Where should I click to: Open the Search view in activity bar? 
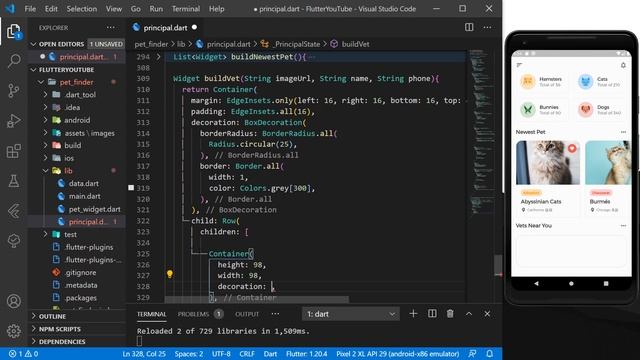(x=13, y=61)
